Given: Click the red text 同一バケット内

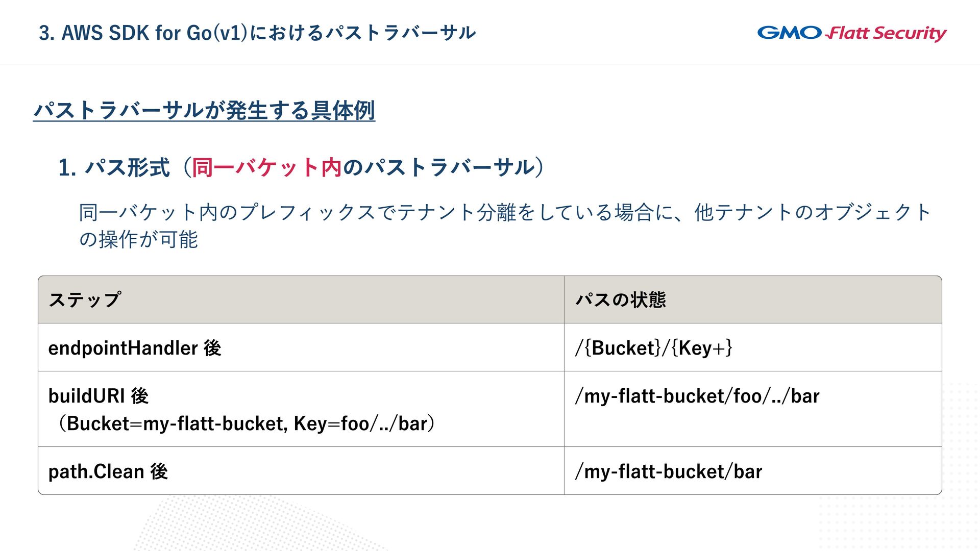Looking at the screenshot, I should (x=266, y=168).
